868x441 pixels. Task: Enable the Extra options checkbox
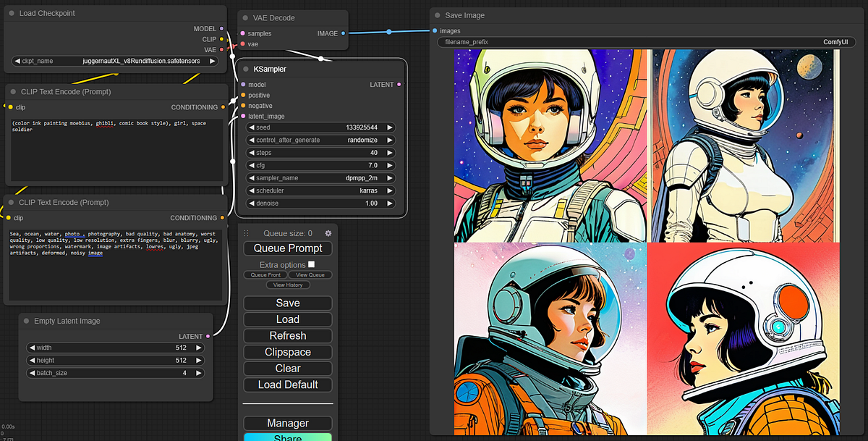tap(311, 264)
